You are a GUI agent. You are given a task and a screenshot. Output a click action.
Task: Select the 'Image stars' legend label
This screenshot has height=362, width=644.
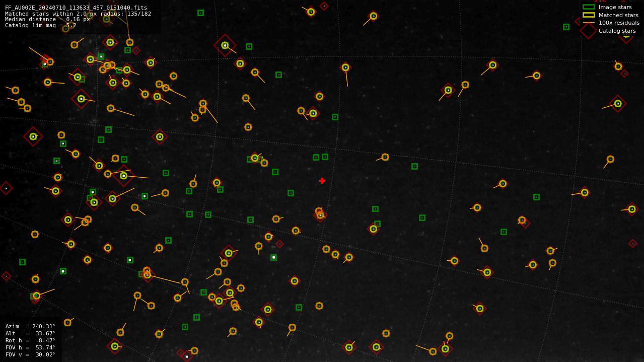point(615,7)
